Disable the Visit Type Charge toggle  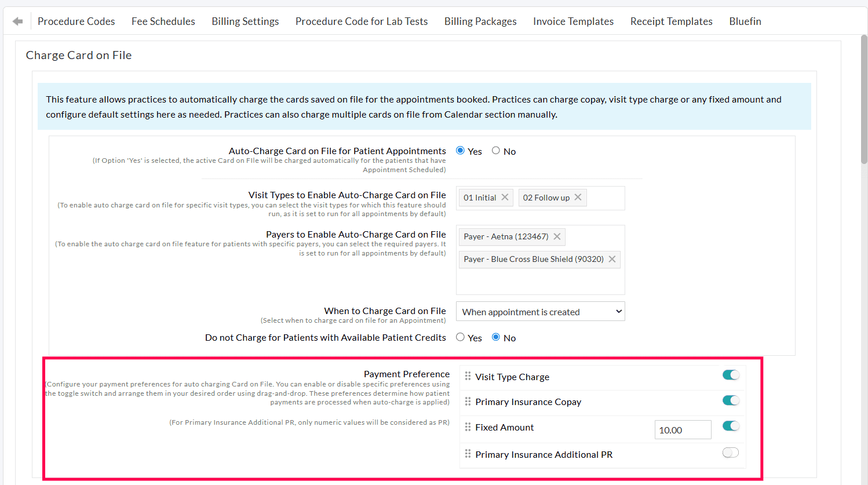(731, 375)
